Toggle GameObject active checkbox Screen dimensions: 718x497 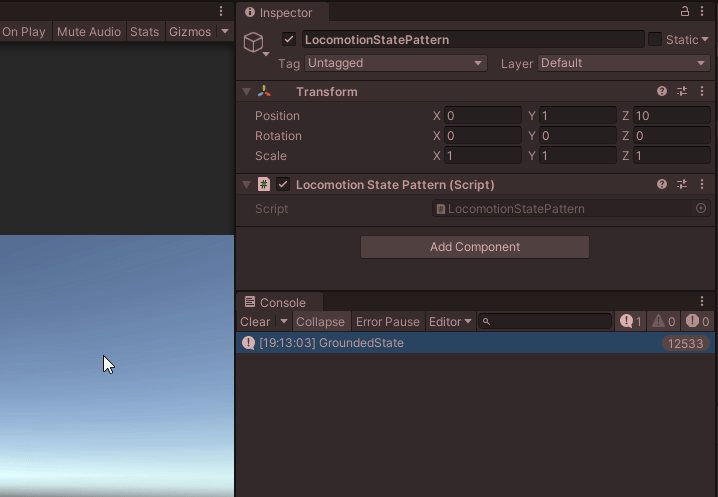(288, 39)
